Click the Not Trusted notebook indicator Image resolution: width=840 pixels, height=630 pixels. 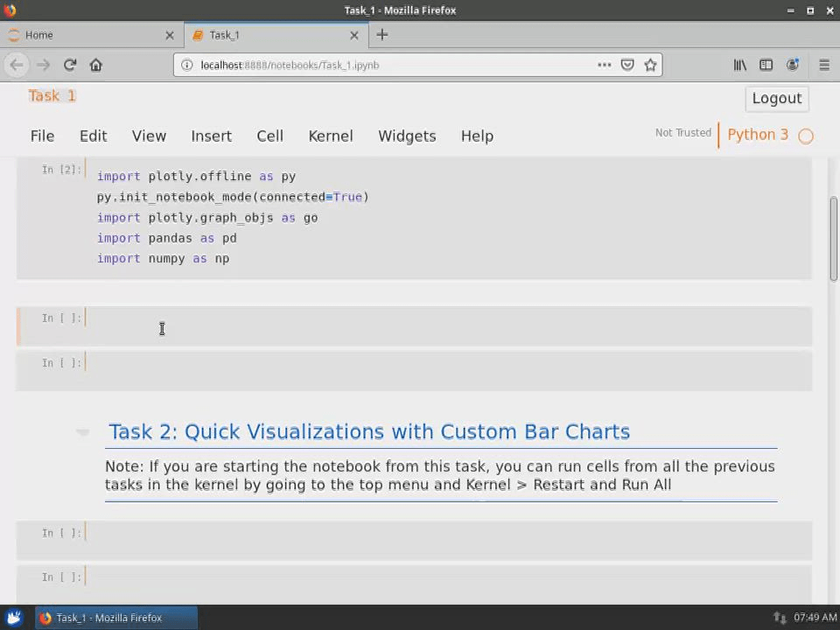coord(683,133)
